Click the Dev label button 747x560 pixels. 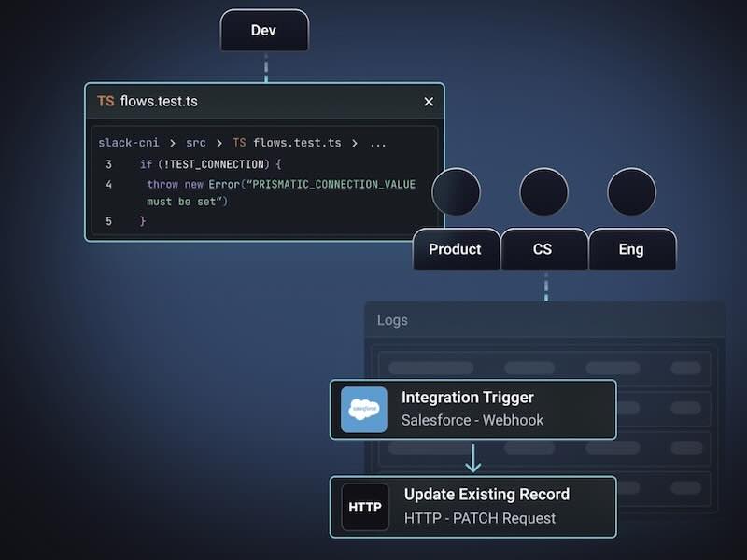[264, 31]
